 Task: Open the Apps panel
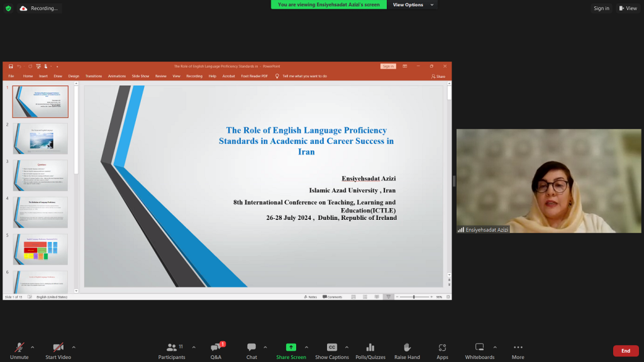tap(442, 351)
